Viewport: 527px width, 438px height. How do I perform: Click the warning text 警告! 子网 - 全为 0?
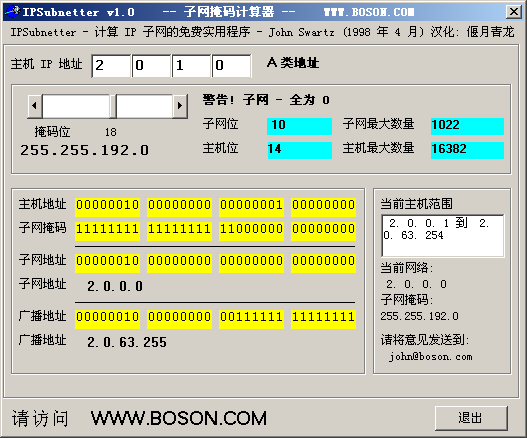266,100
